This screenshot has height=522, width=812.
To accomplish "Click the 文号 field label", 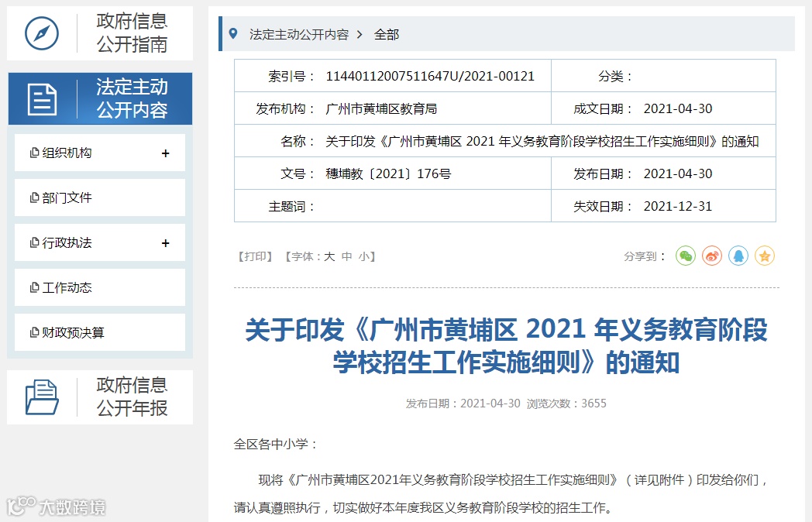I will click(298, 173).
